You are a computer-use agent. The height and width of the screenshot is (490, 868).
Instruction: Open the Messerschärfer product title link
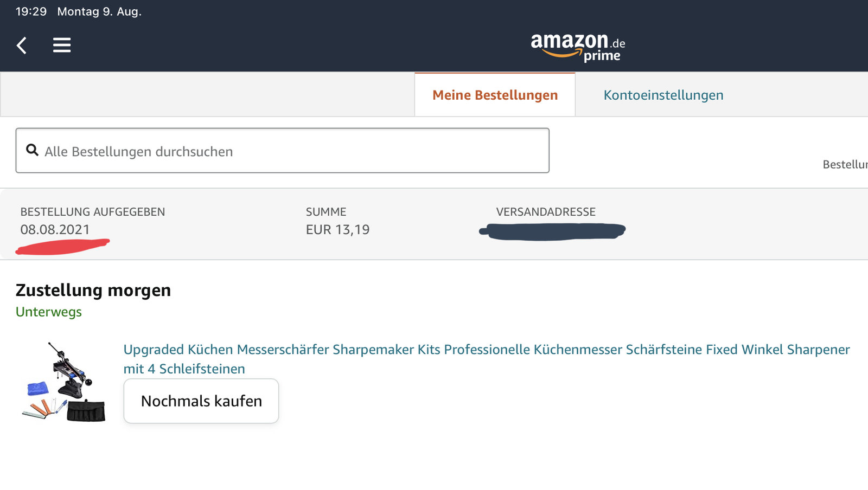[486, 359]
